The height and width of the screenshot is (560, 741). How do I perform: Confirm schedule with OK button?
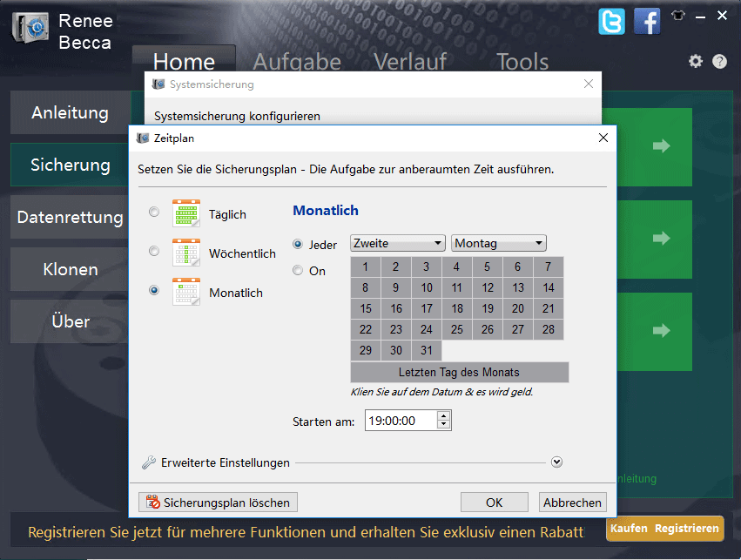495,503
